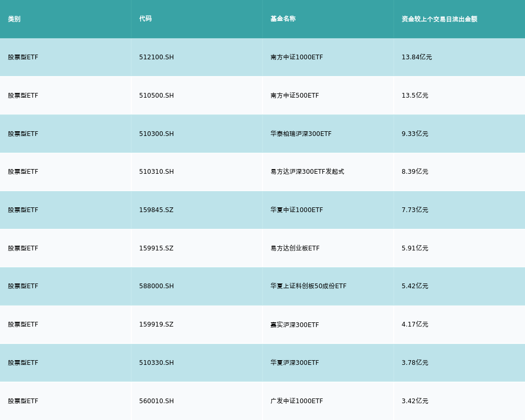Select code 159919.SZ
525x420 pixels.
coord(156,324)
